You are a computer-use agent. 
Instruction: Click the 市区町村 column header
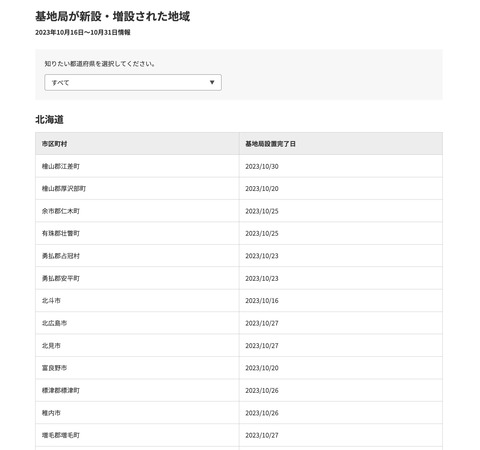pos(137,144)
